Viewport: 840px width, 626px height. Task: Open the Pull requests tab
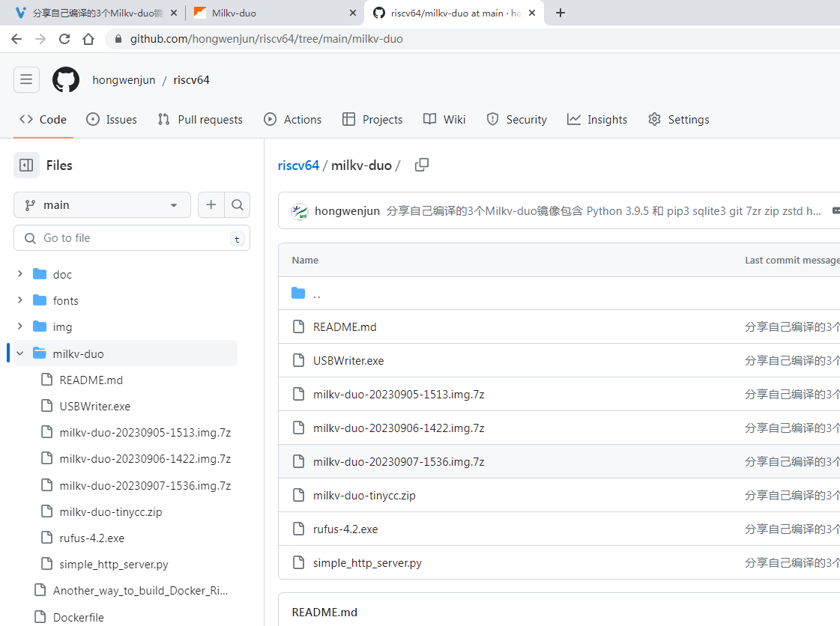point(200,119)
